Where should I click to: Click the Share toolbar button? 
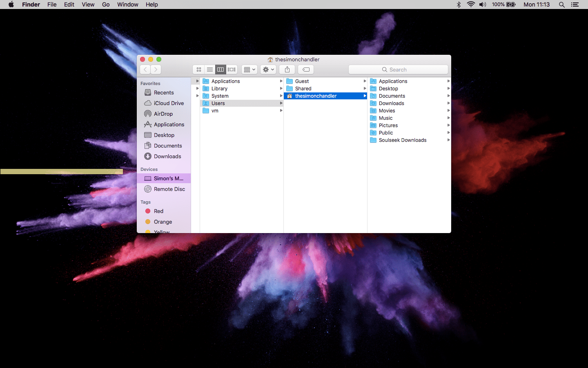287,70
